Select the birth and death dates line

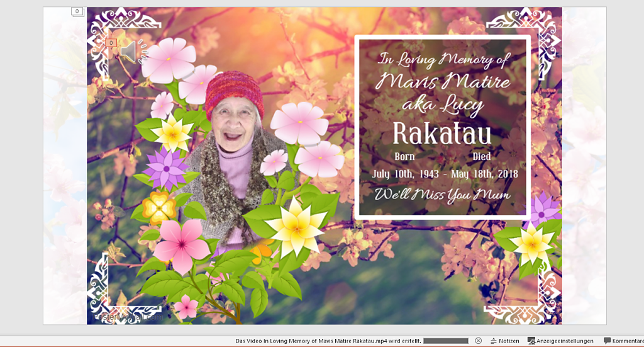pyautogui.click(x=445, y=174)
